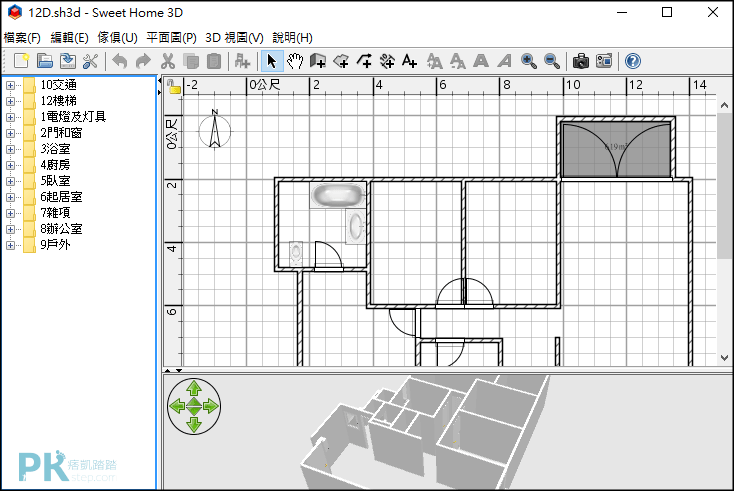
Task: Select the Add text tool
Action: tap(410, 61)
